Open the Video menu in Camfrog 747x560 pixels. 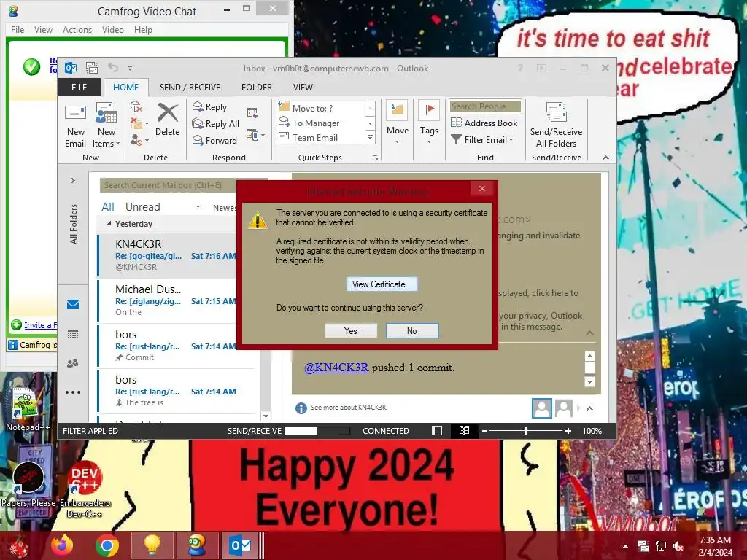pyautogui.click(x=113, y=29)
